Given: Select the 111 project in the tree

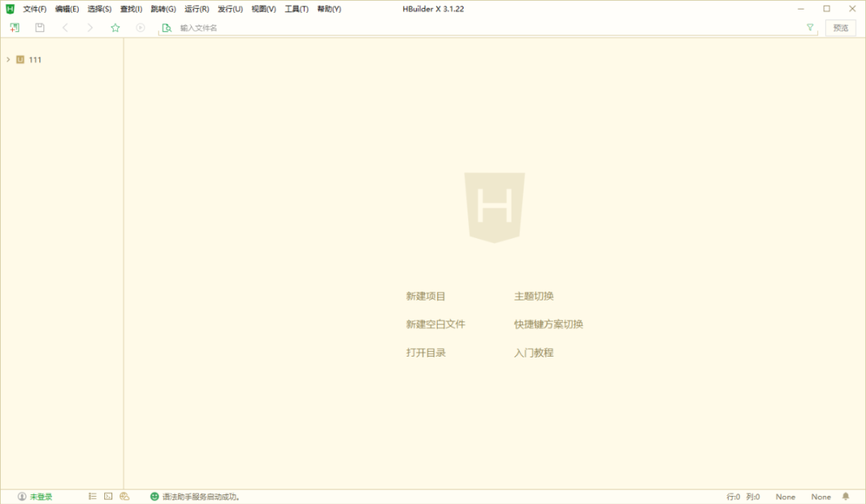Looking at the screenshot, I should pyautogui.click(x=34, y=59).
